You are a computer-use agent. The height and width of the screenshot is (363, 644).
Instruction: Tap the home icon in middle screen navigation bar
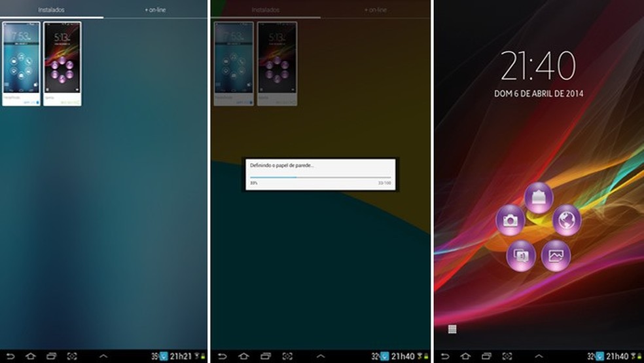click(243, 356)
